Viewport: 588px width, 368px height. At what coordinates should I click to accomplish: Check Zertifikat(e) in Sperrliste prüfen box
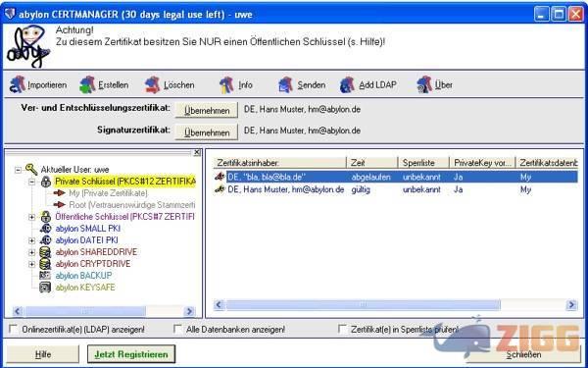tap(342, 330)
